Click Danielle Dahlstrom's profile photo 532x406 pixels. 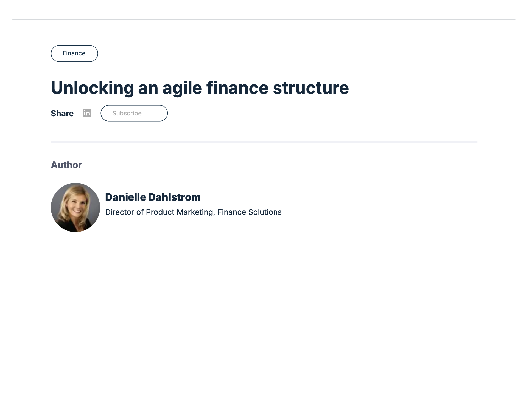click(75, 207)
